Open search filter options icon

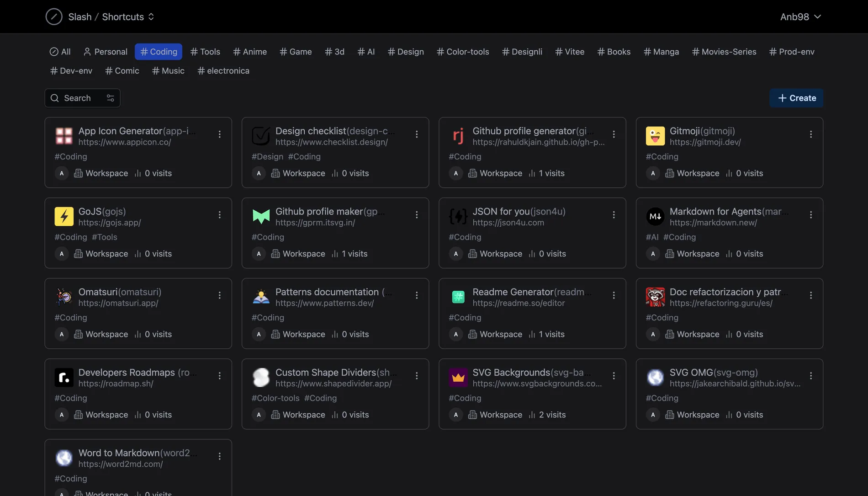[x=110, y=98]
